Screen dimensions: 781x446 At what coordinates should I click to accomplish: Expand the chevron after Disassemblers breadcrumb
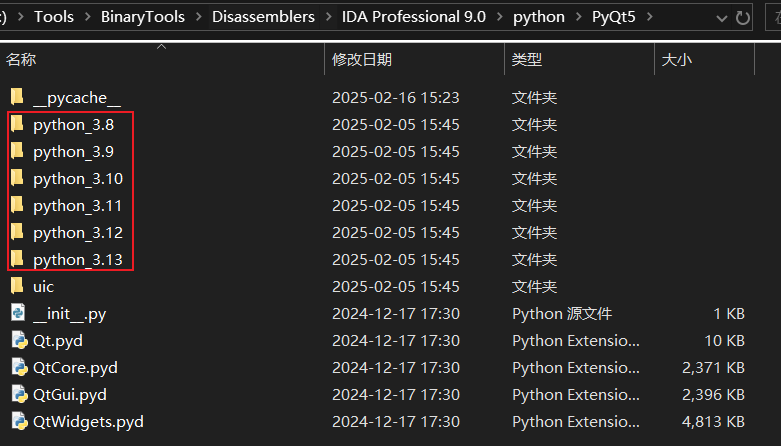click(327, 17)
